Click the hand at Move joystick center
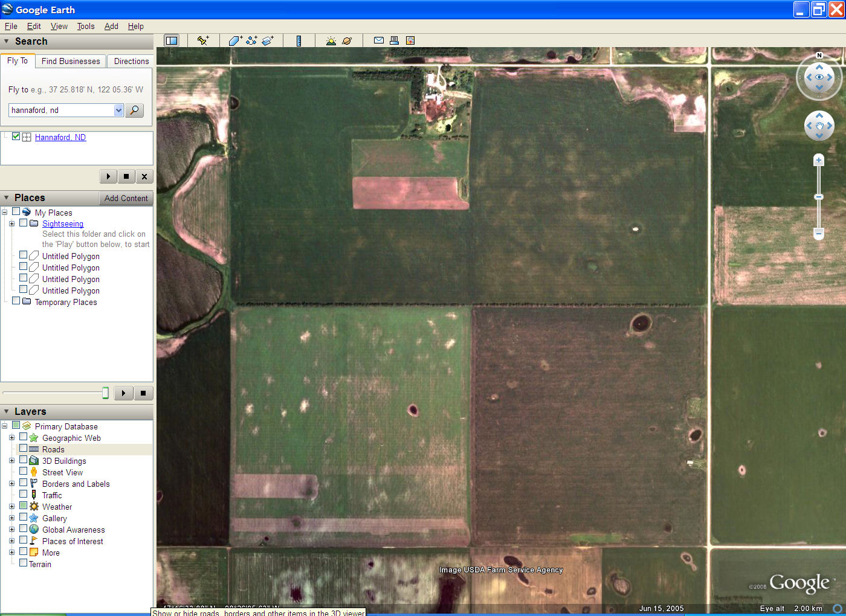The image size is (846, 616). point(819,126)
